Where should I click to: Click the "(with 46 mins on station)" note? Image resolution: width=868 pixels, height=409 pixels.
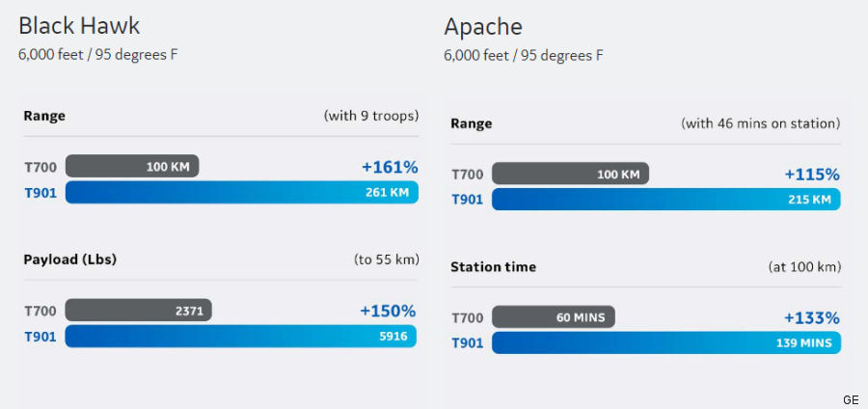tap(760, 123)
